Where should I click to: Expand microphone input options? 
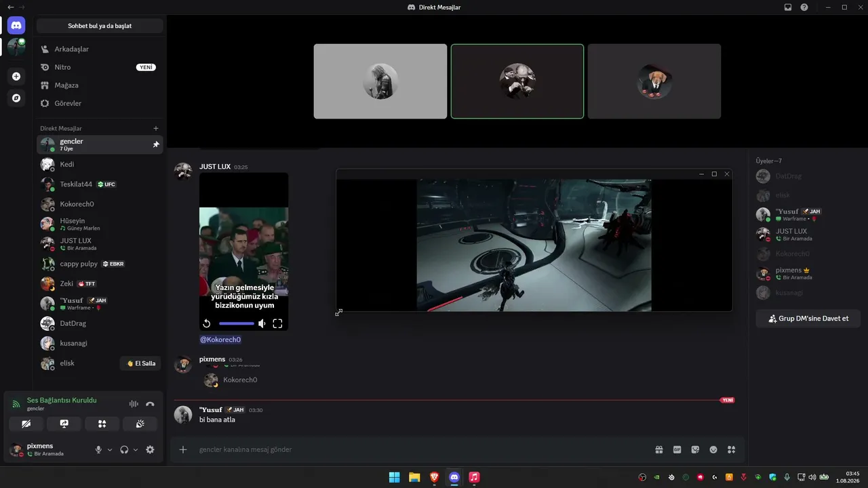coord(110,449)
